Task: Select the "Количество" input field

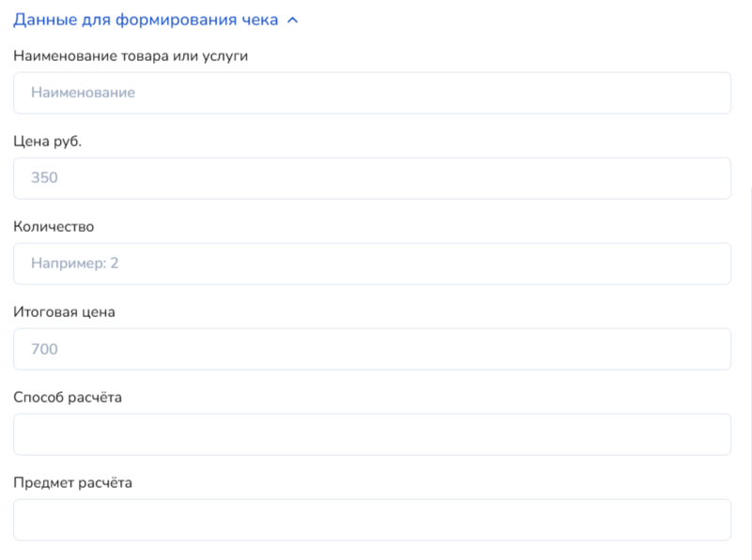Action: (372, 264)
